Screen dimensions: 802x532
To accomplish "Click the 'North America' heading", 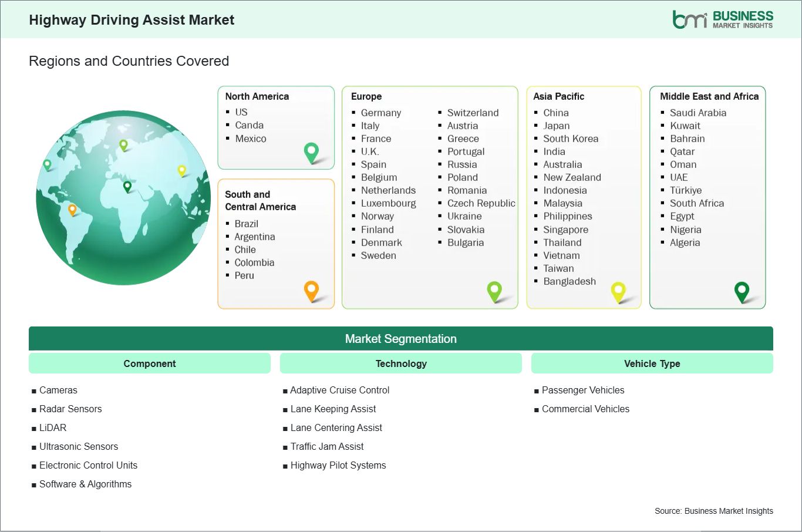I will click(x=257, y=96).
